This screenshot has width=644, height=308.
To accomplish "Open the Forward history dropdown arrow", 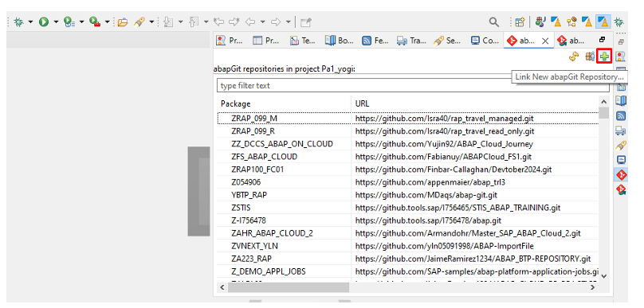I will coord(288,22).
